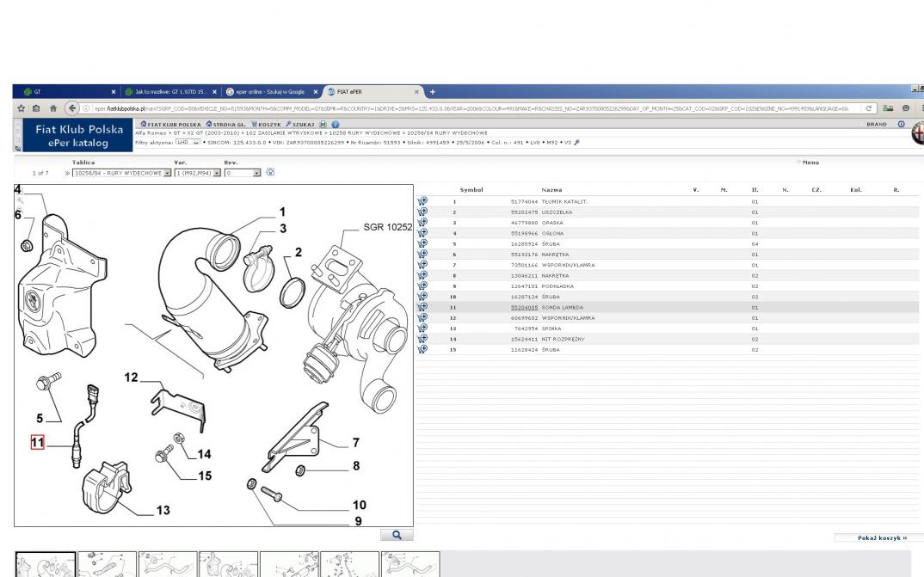Click callout number 7 in the diagram
The width and height of the screenshot is (924, 577).
(356, 442)
